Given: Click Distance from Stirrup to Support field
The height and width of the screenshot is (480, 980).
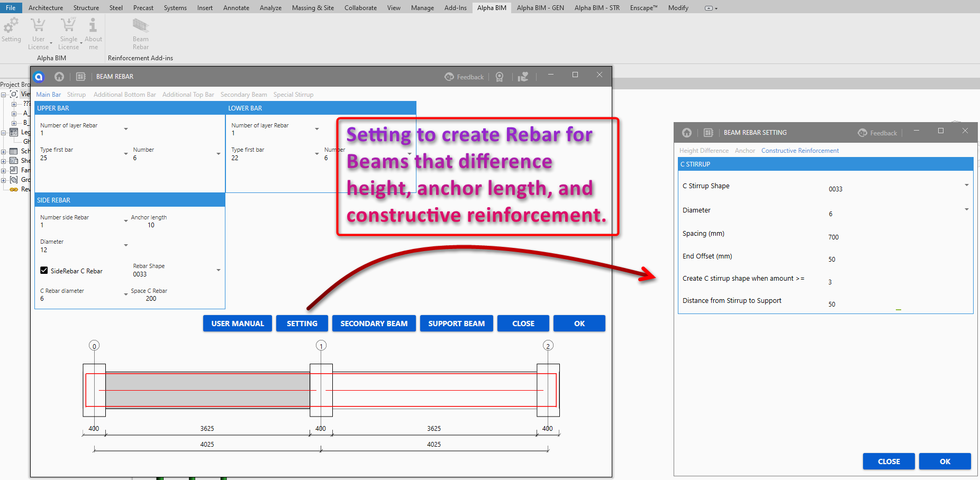Looking at the screenshot, I should click(x=897, y=304).
